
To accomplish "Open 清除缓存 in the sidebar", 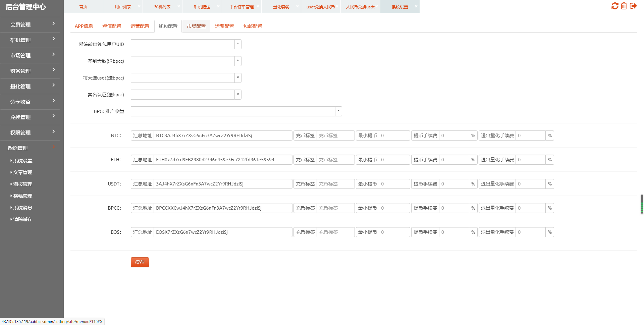I will [x=22, y=219].
